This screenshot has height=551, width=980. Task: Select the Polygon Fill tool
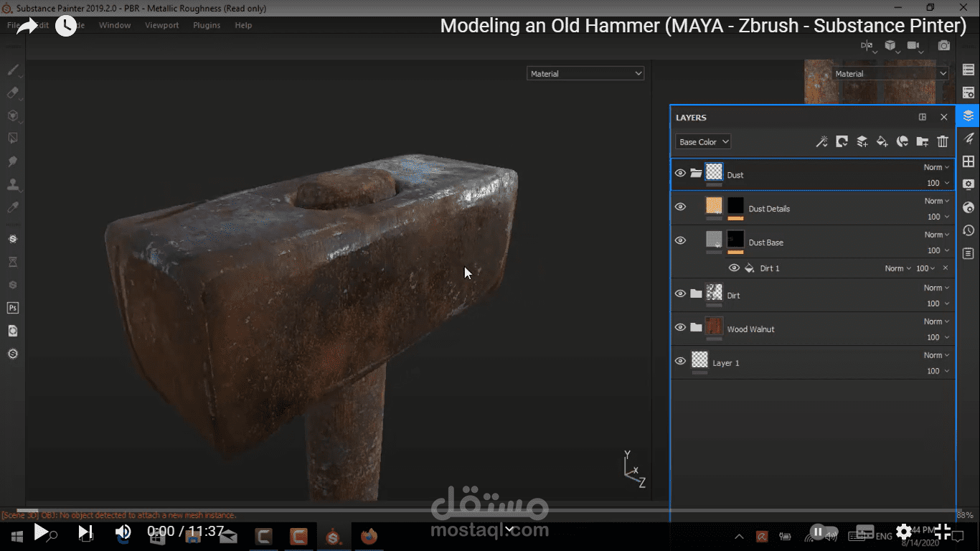[12, 138]
